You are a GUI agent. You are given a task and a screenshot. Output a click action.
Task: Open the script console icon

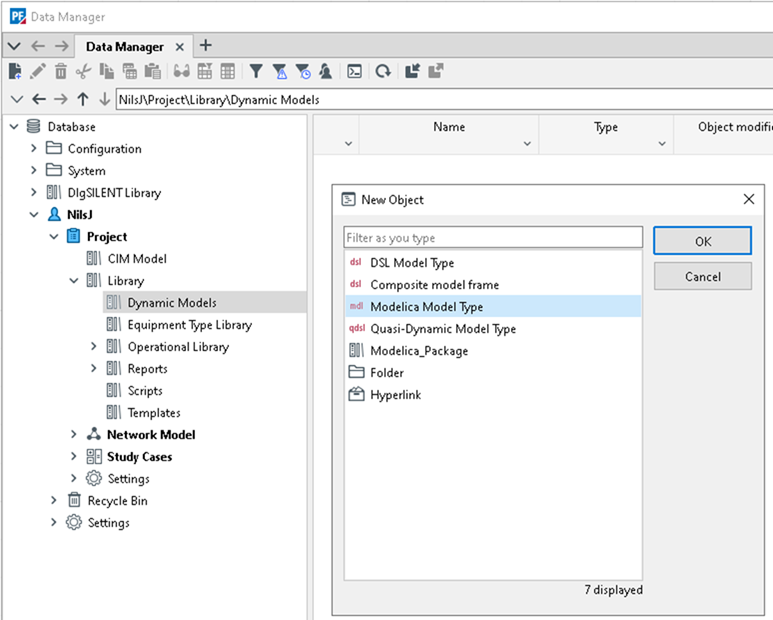click(354, 71)
